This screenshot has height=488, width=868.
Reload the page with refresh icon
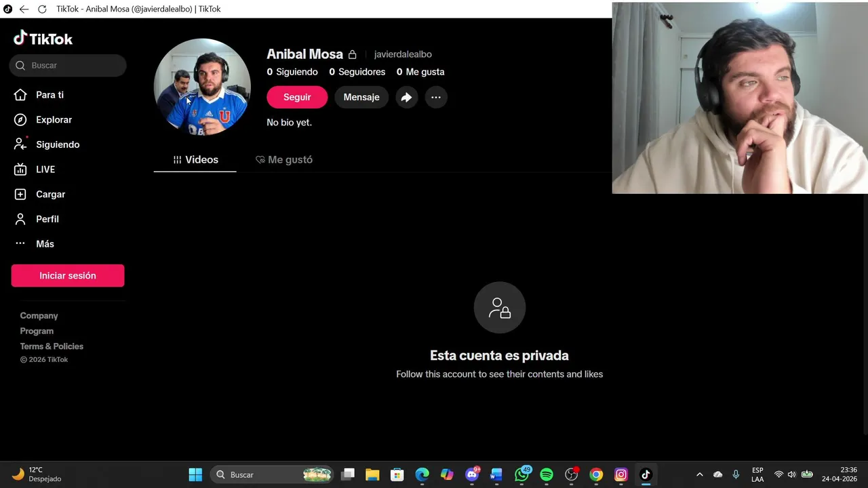[42, 9]
